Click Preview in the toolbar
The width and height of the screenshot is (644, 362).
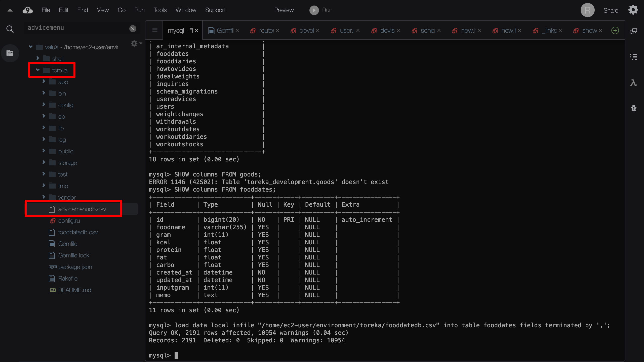coord(284,10)
